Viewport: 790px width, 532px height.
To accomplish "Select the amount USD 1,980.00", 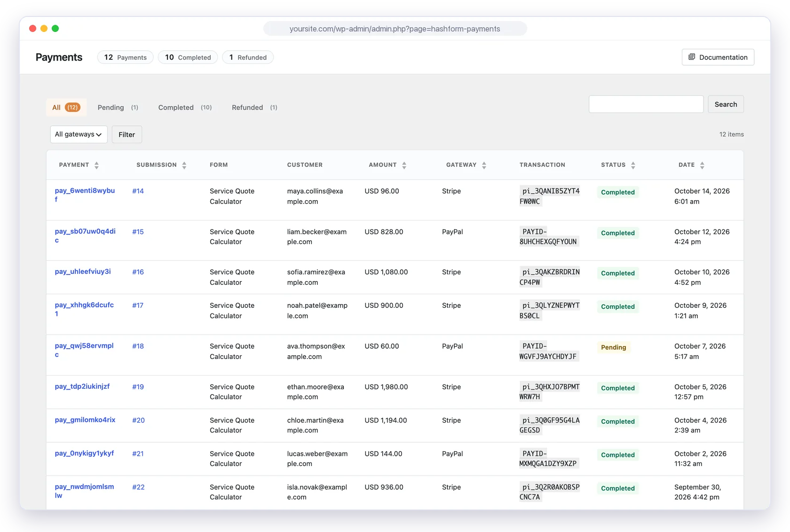I will coord(386,387).
